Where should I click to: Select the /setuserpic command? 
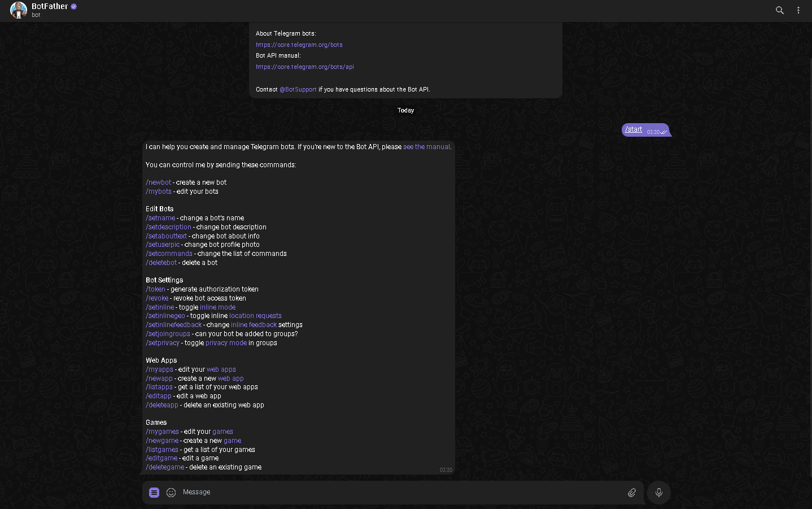(163, 245)
